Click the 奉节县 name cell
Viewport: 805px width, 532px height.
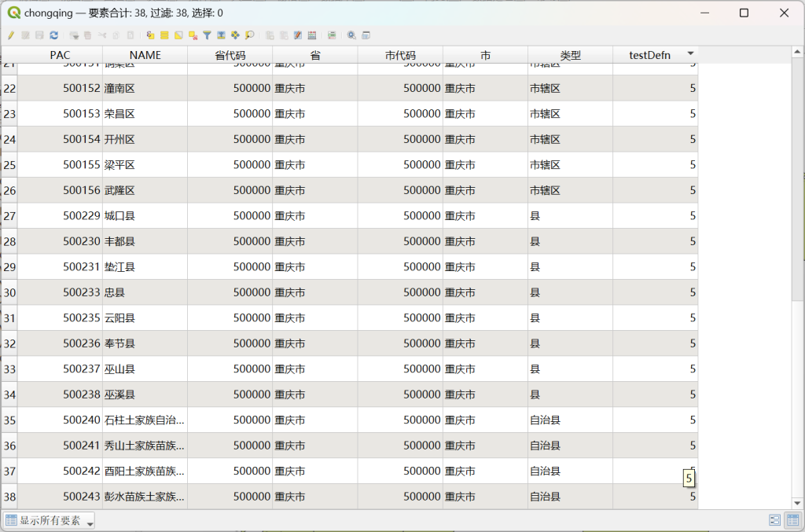145,343
